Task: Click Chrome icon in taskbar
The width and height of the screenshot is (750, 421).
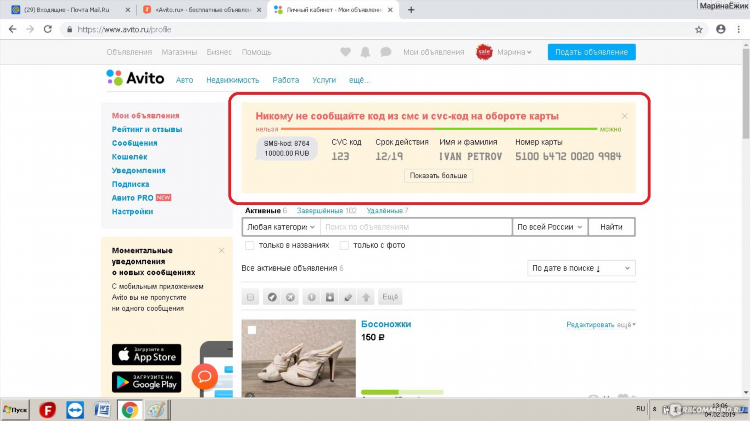Action: (130, 410)
